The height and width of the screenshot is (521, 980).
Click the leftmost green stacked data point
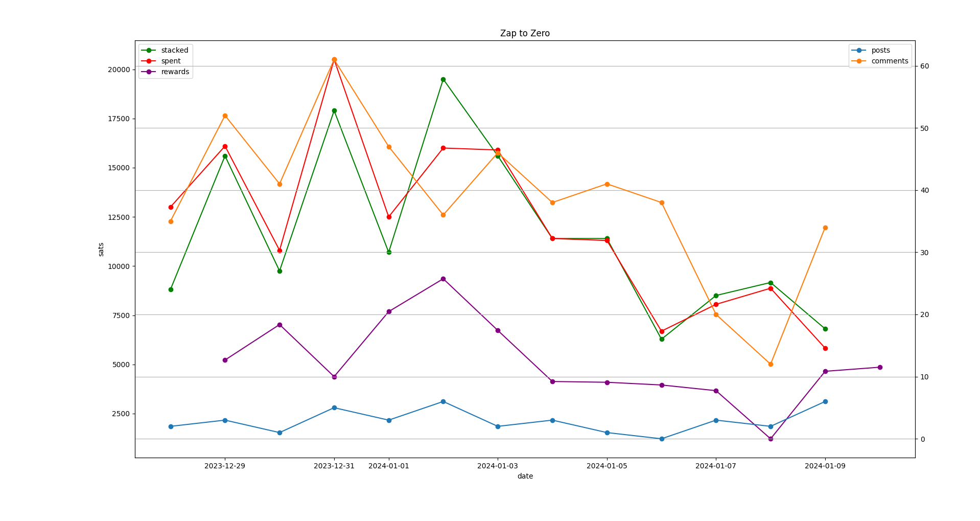[x=171, y=289]
